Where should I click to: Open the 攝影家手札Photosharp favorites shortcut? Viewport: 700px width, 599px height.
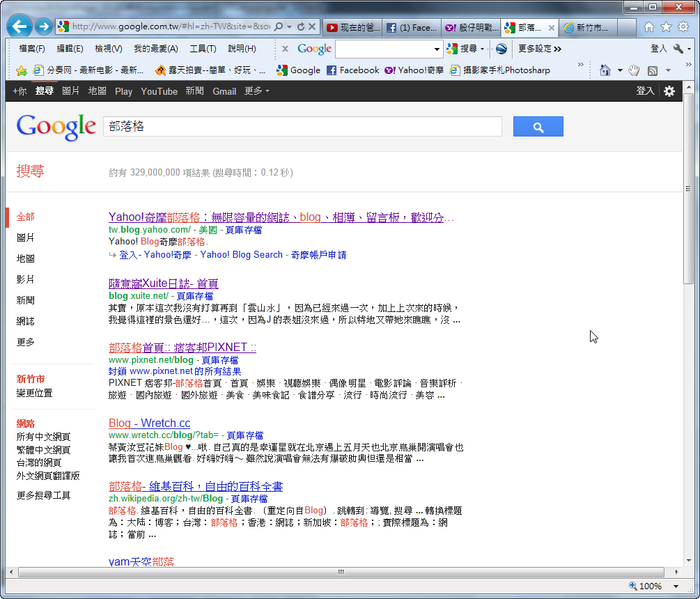[x=500, y=70]
